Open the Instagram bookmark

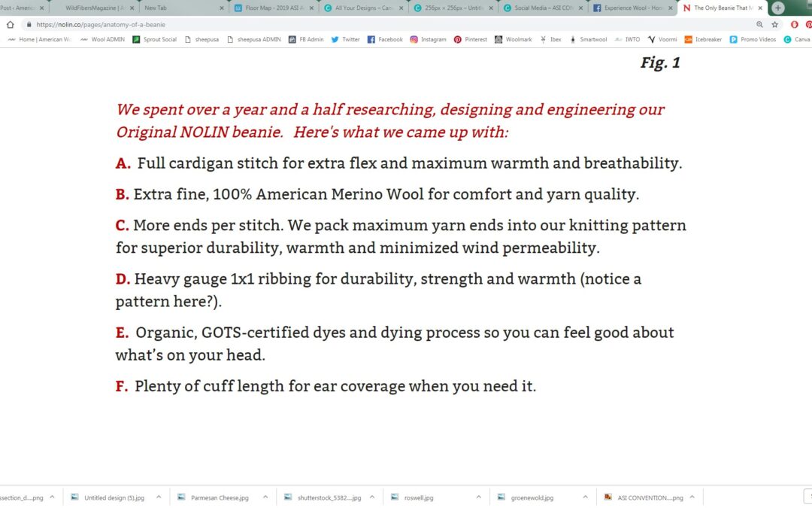429,39
